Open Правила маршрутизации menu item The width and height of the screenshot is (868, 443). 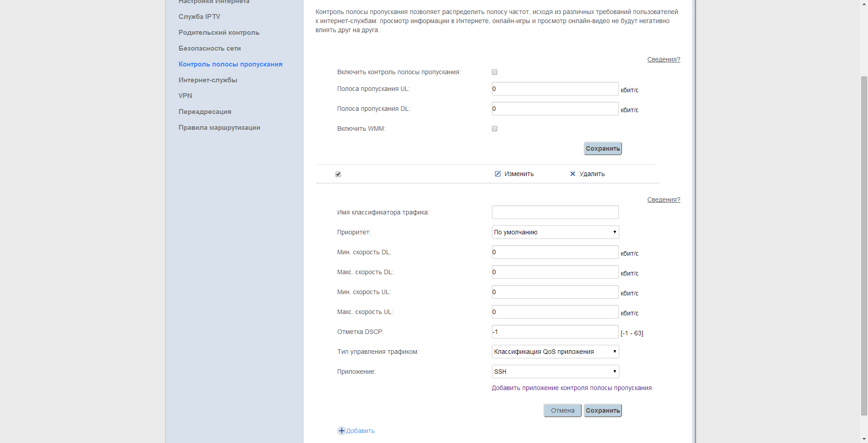pos(219,128)
